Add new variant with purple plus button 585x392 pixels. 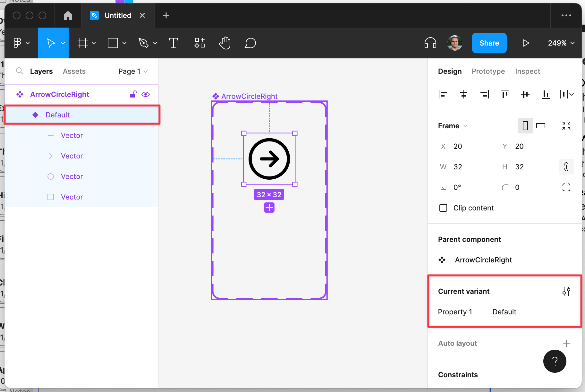[269, 208]
